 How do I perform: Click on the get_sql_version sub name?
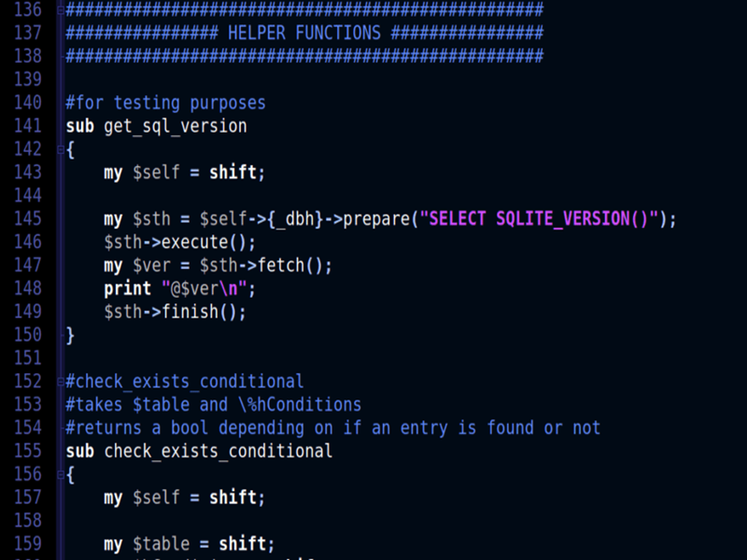[175, 126]
